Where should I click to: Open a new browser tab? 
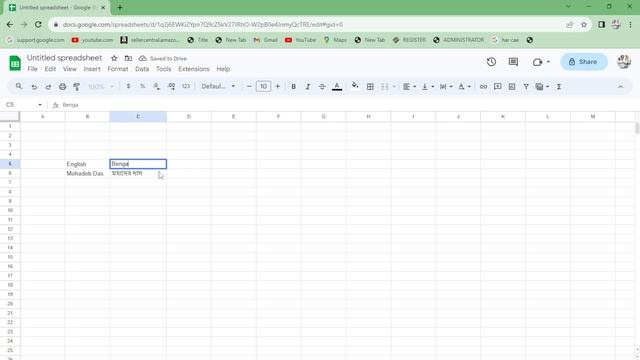[x=120, y=7]
